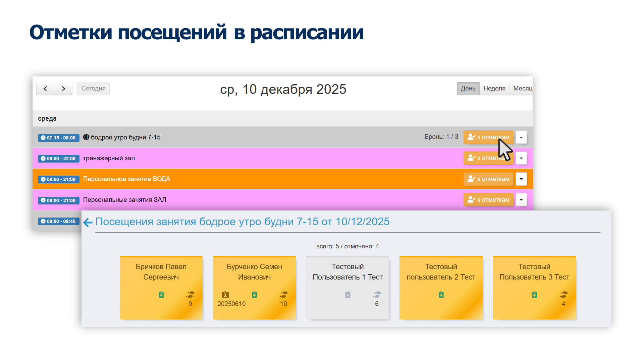644x362 pixels.
Task: Select Тестовый пользователь 2 Тест card name
Action: (441, 272)
